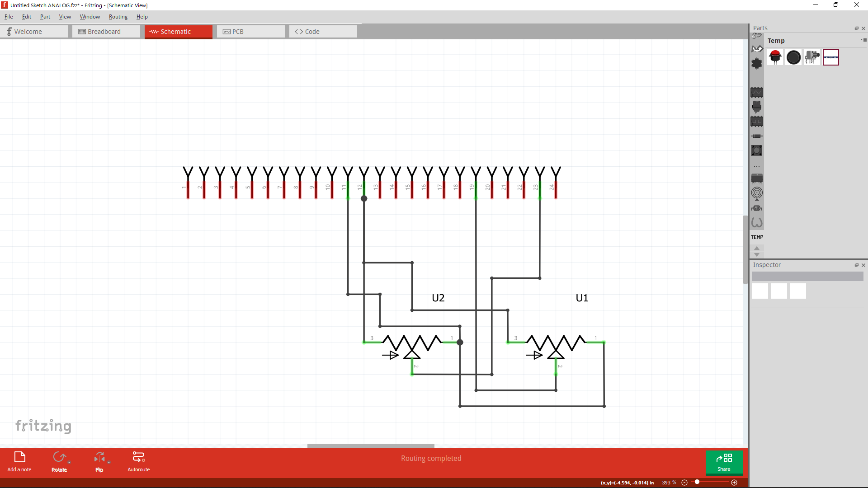
Task: Click the Add a note icon
Action: (x=19, y=457)
